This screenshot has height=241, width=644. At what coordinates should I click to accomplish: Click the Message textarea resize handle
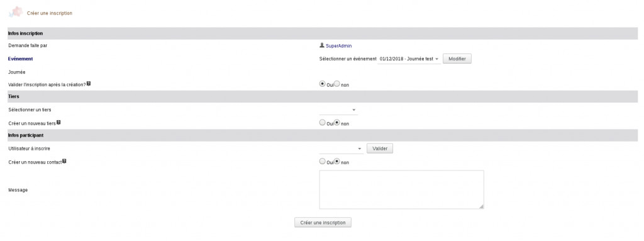point(481,206)
